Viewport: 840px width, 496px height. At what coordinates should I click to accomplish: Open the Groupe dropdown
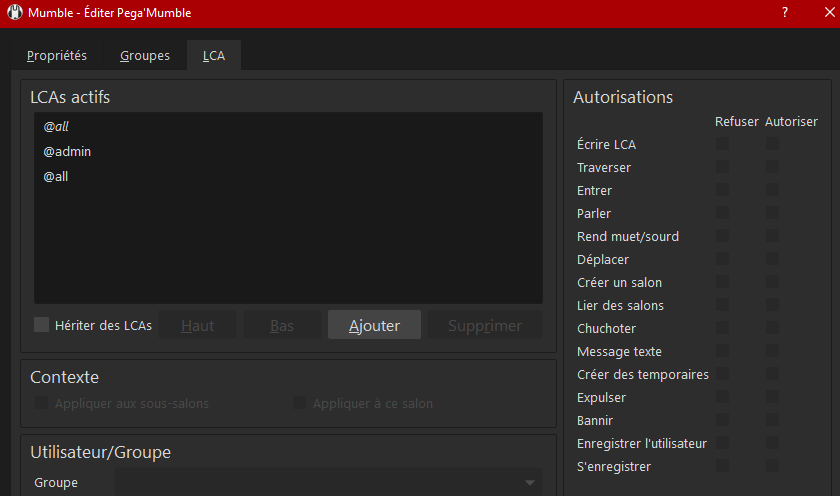(328, 483)
